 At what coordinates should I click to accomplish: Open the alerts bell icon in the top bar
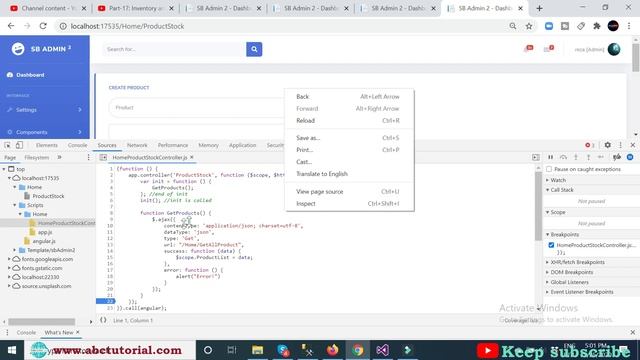[x=529, y=49]
